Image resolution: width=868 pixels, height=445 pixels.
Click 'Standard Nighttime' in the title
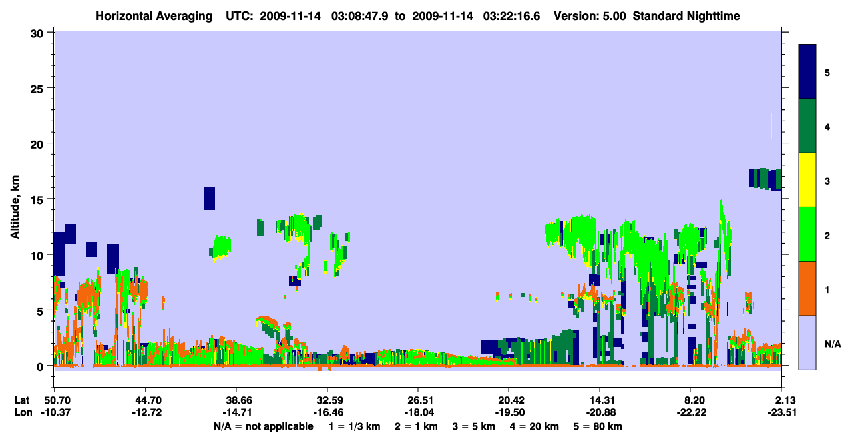[x=686, y=15]
